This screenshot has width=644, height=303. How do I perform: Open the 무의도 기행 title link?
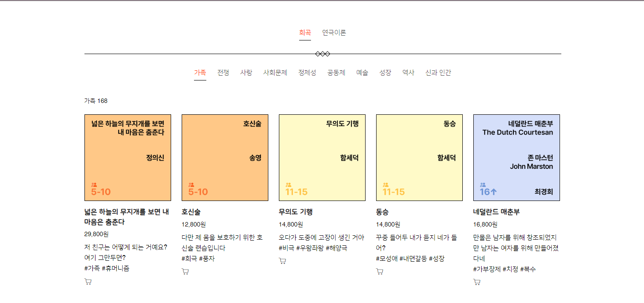[x=296, y=212]
